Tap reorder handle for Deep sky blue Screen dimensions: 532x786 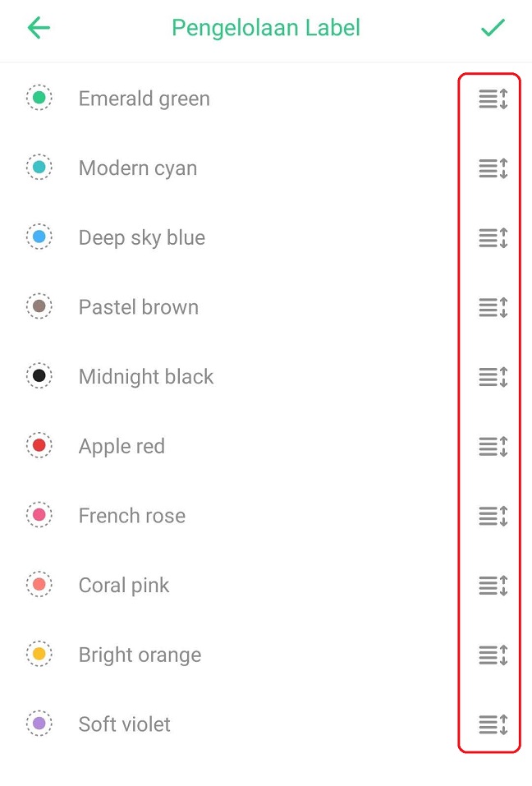point(493,237)
